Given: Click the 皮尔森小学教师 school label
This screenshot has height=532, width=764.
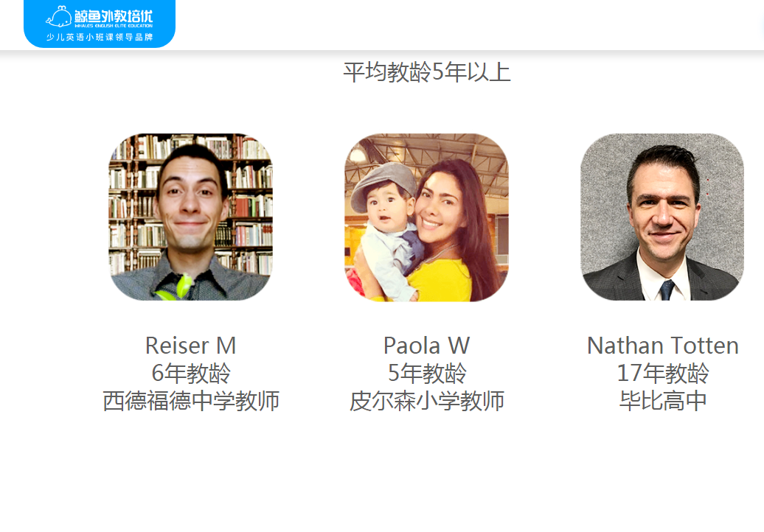Looking at the screenshot, I should point(427,401).
